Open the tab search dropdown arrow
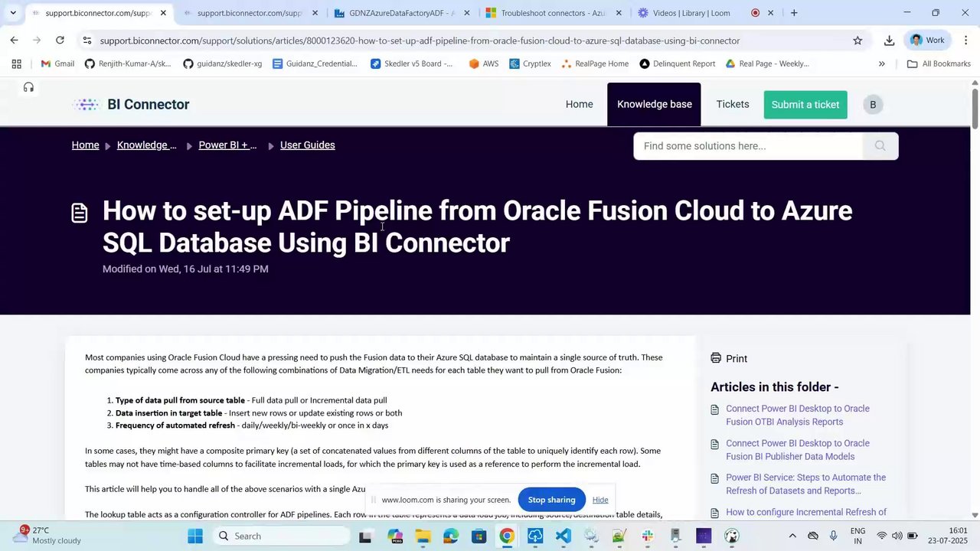 pos(13,13)
